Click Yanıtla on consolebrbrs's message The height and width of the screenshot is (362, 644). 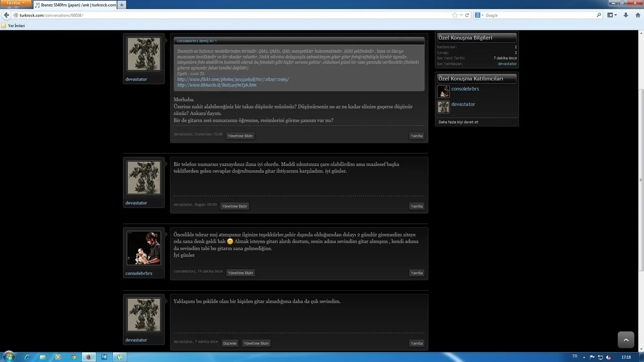tap(416, 273)
